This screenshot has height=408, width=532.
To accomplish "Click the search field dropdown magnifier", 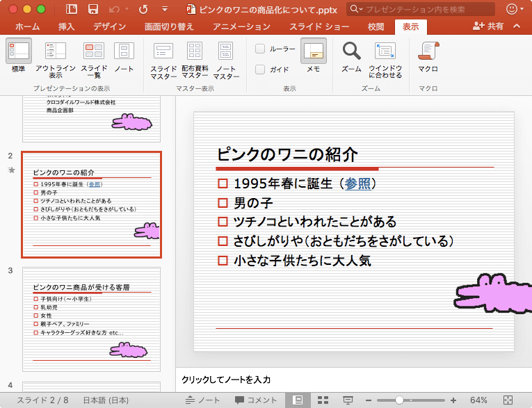I will pyautogui.click(x=356, y=9).
